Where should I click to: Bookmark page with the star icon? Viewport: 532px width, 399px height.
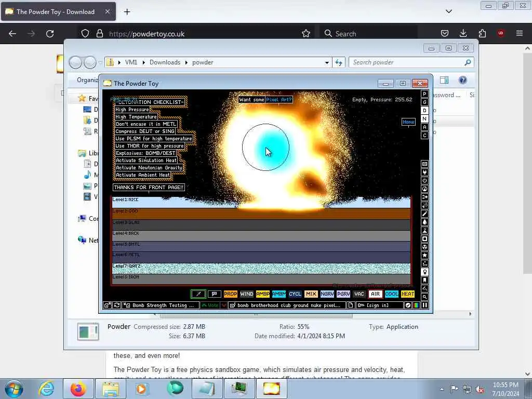pyautogui.click(x=306, y=33)
